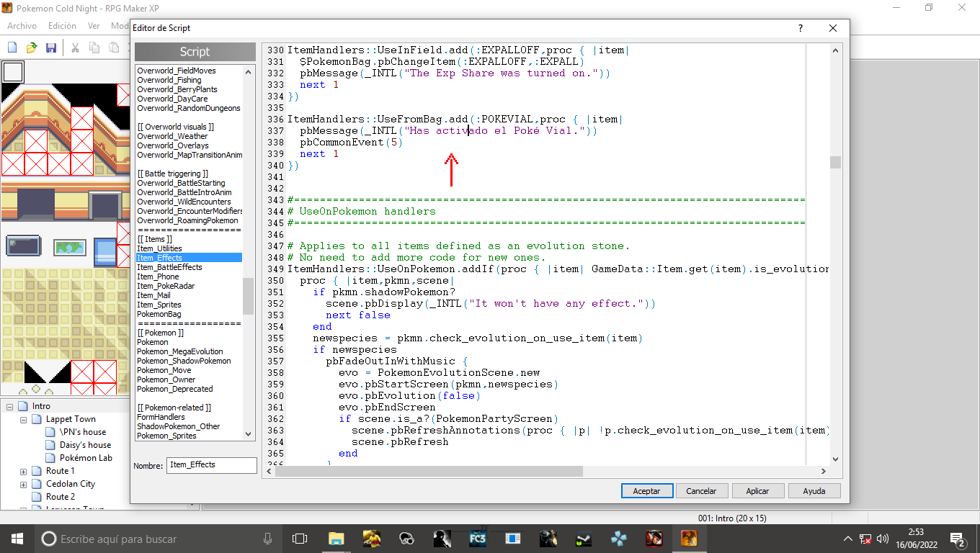This screenshot has height=553, width=980.
Task: Click the Cut scissors icon in toolbar
Action: (74, 48)
